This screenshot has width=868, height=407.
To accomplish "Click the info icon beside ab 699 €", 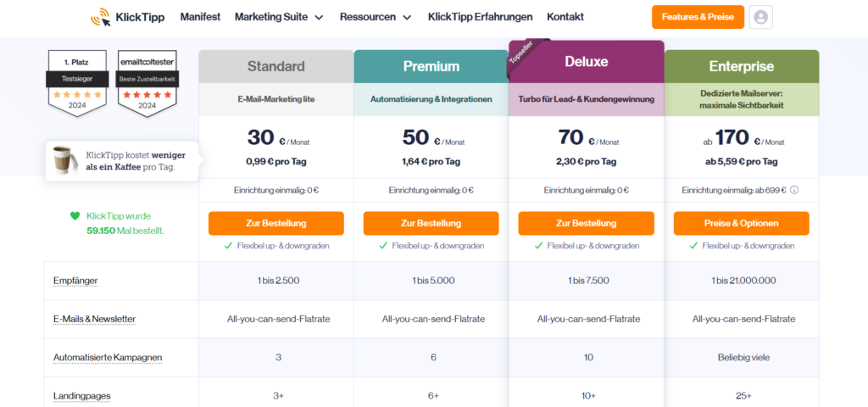I will point(794,190).
